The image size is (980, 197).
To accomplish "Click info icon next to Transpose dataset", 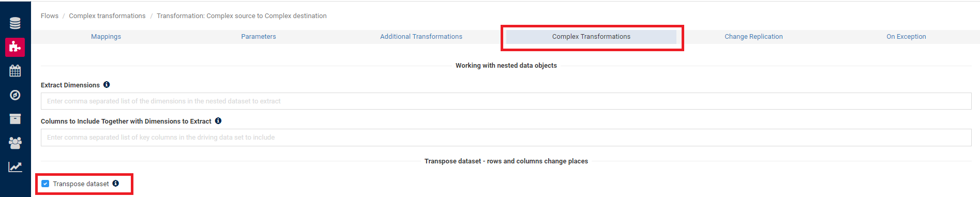I will 116,183.
